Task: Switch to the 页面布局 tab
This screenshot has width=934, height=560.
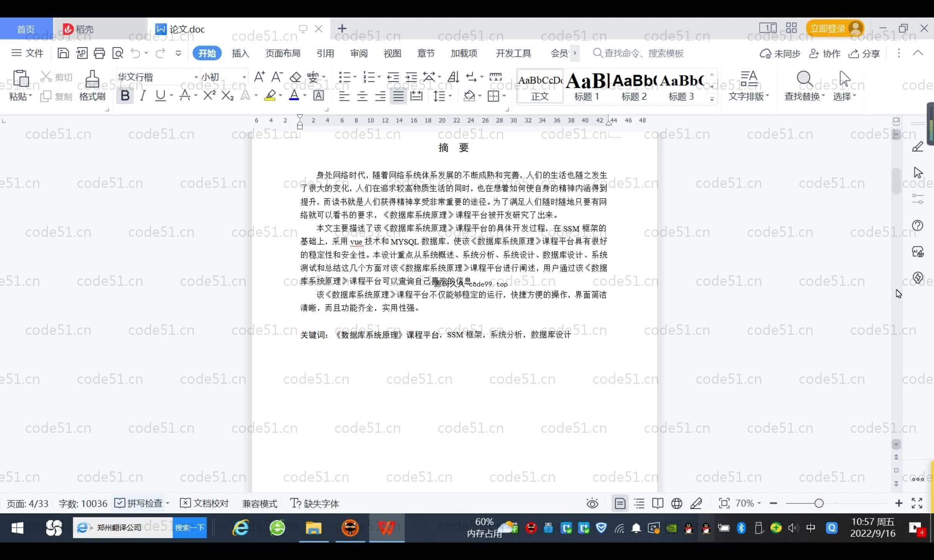Action: (283, 53)
